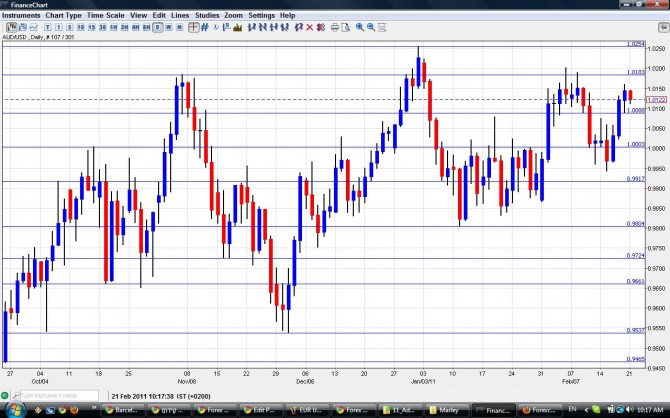
Task: Click the 1.0254 horizontal line label
Action: click(x=636, y=44)
